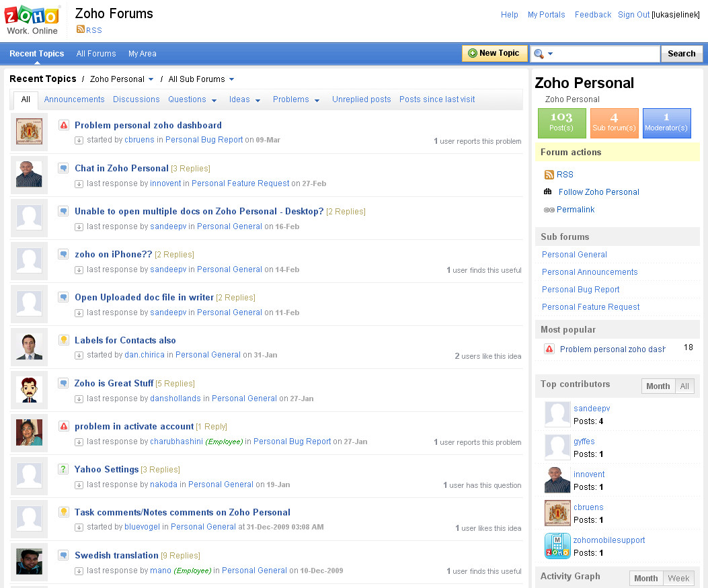Click the RSS feed icon under Zoho Forums
This screenshot has height=588, width=708.
click(x=81, y=30)
